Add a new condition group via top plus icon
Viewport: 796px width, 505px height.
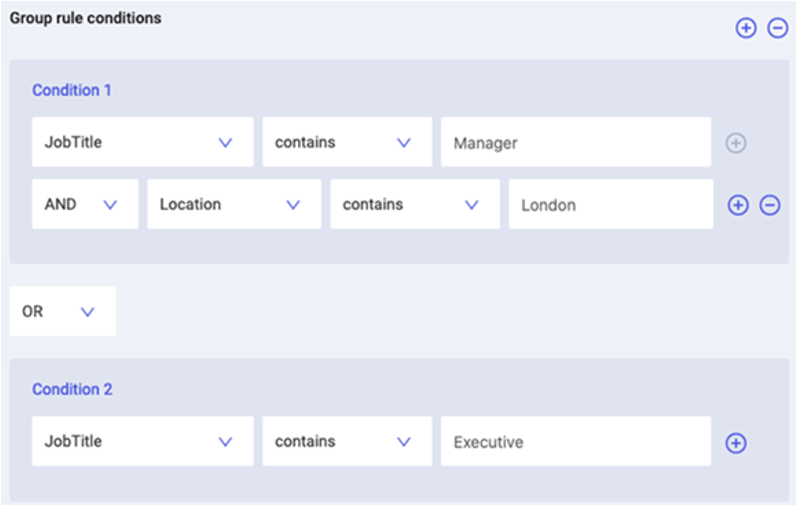coord(746,28)
